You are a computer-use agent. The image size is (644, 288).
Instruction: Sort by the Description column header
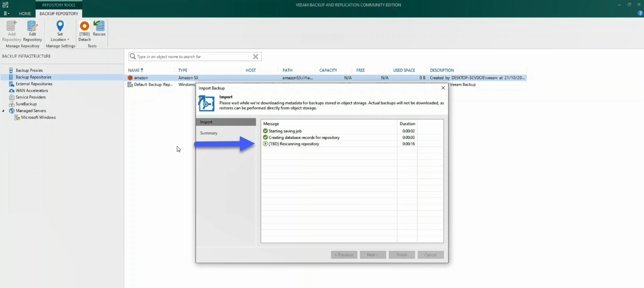[x=442, y=70]
